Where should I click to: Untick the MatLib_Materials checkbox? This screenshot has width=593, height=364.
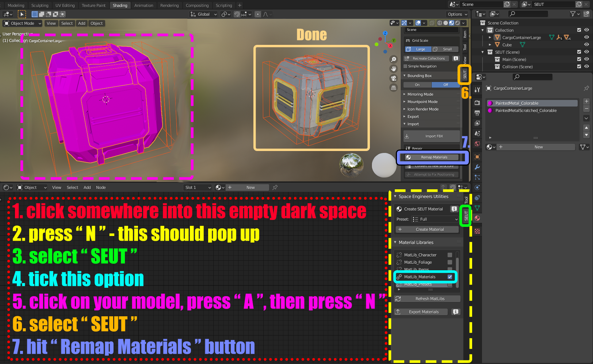pyautogui.click(x=450, y=277)
